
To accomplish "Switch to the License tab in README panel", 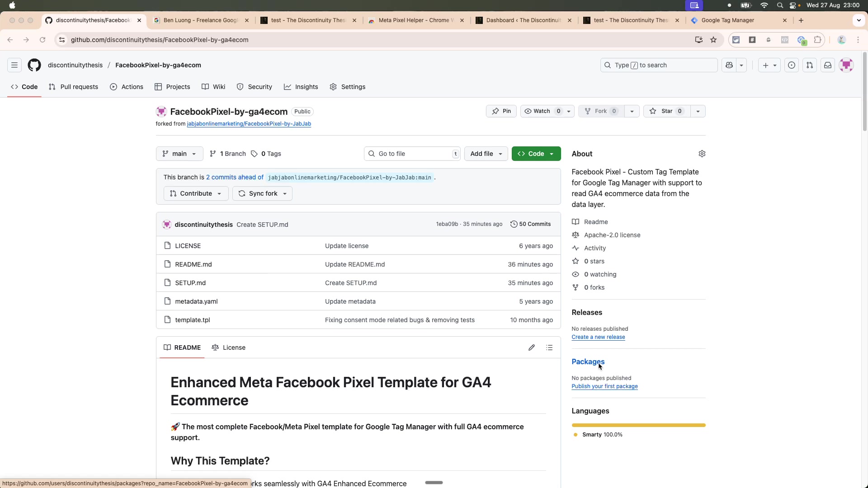I will pos(229,347).
